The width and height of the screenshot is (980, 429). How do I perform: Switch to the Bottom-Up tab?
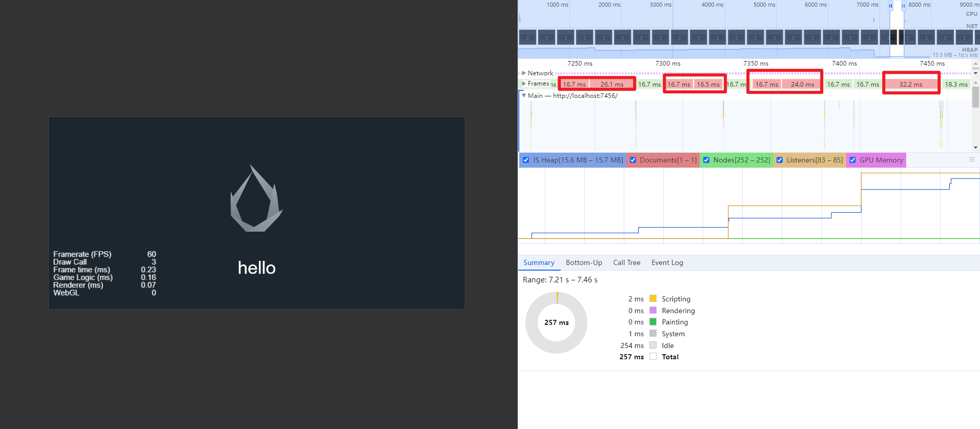584,262
